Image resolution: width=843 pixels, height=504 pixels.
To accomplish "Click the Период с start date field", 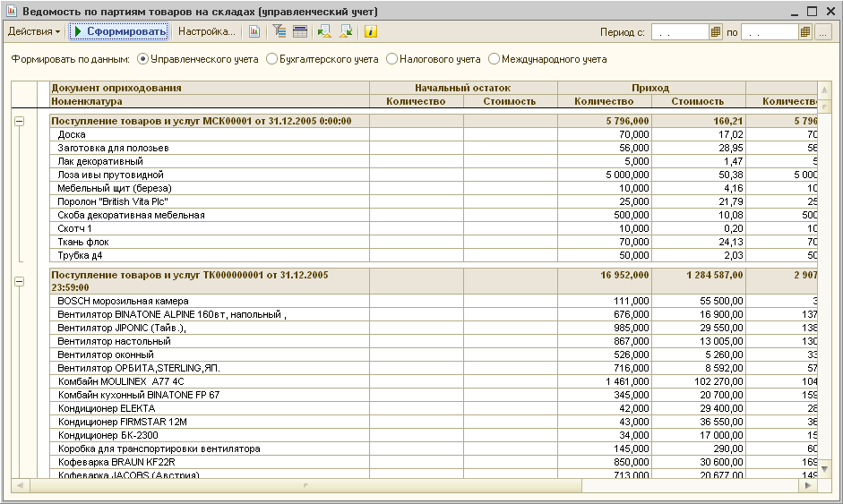I will click(680, 32).
